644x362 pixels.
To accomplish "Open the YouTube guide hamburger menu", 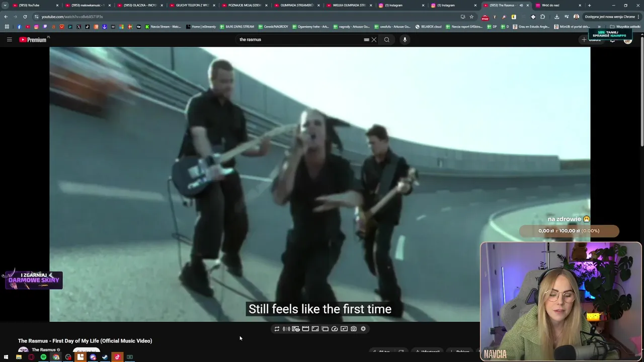I will pos(9,40).
